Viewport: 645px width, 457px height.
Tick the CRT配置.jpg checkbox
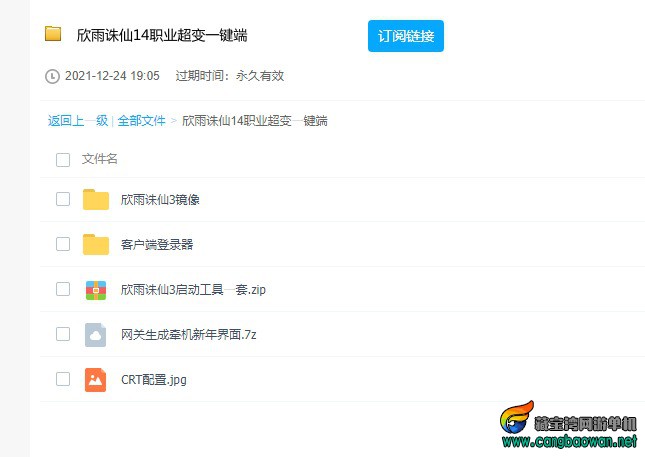pyautogui.click(x=63, y=379)
